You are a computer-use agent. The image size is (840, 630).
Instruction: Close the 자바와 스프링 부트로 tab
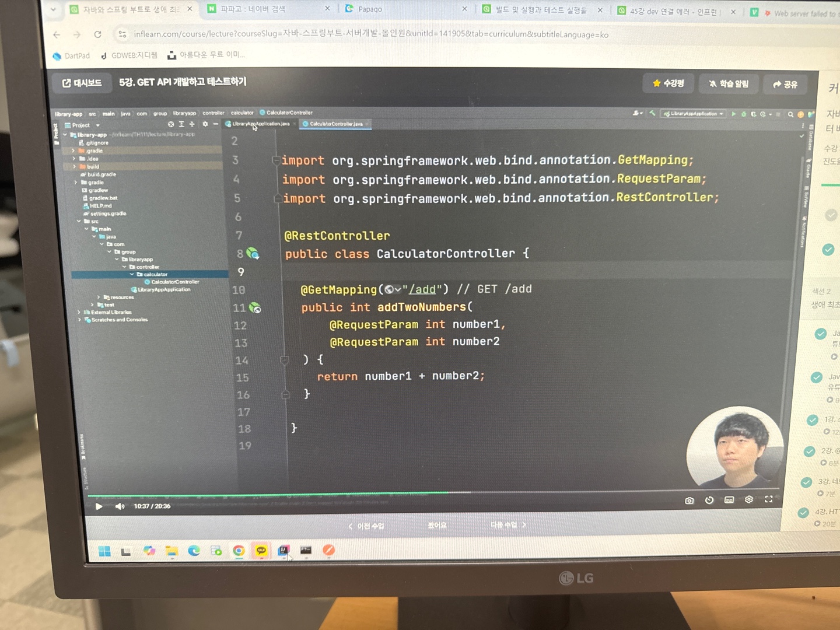(x=190, y=9)
